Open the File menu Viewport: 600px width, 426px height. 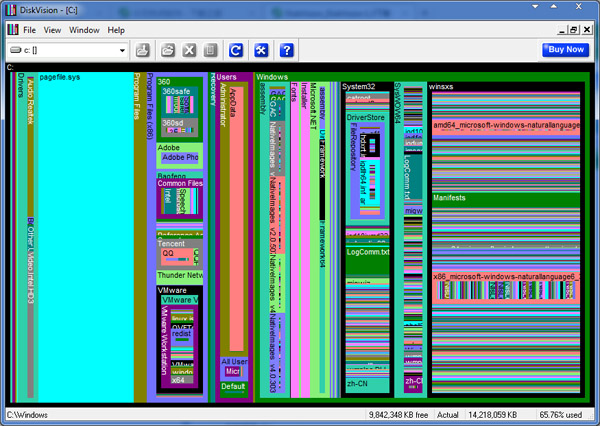(30, 30)
